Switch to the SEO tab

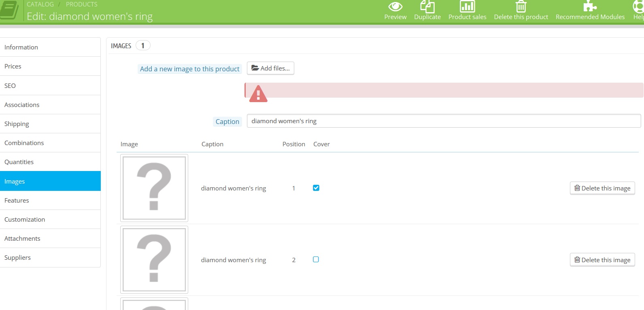pyautogui.click(x=50, y=86)
